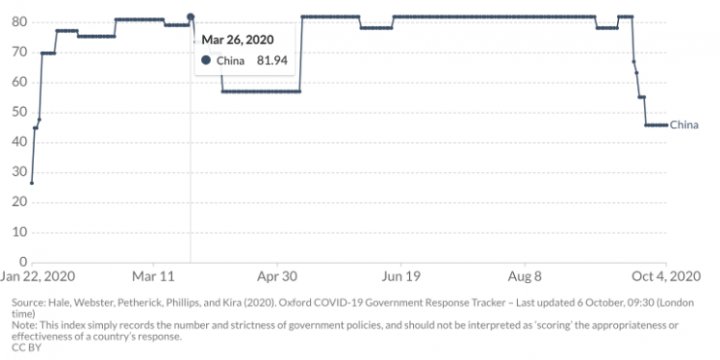The height and width of the screenshot is (360, 720).
Task: Click the China line label at chart end
Action: (x=684, y=125)
